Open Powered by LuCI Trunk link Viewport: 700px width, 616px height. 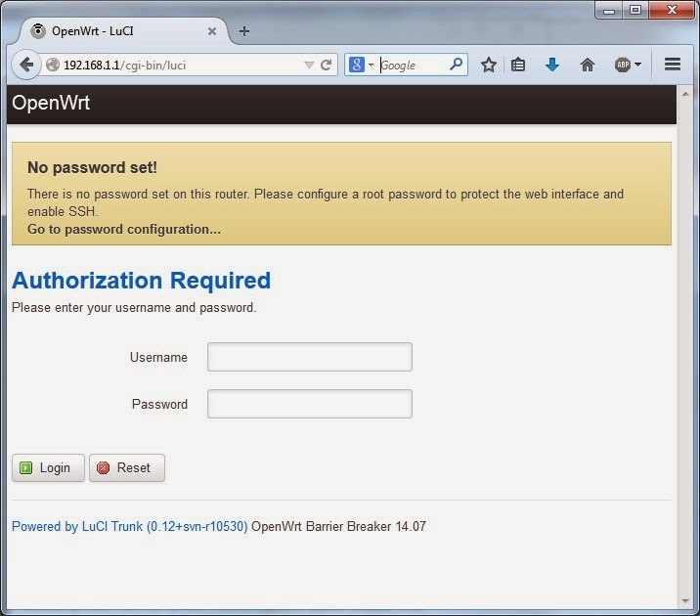(x=129, y=527)
